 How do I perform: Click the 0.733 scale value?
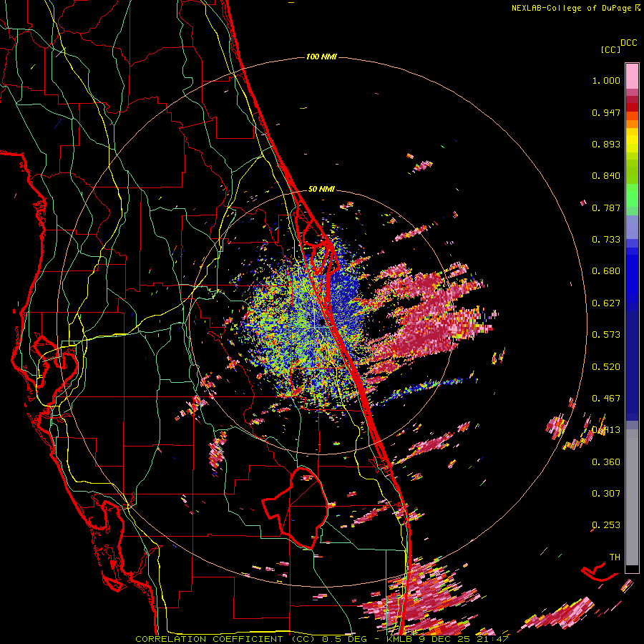606,240
